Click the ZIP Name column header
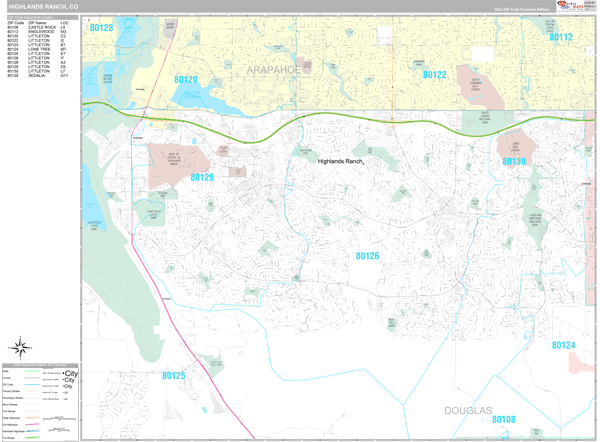This screenshot has height=442, width=600. [x=37, y=23]
